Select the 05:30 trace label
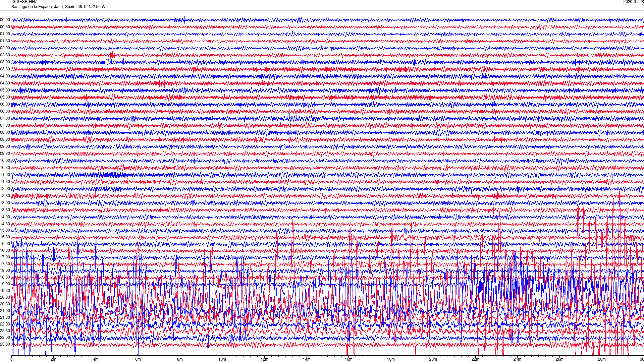Viewport: 644px width, 362px height. click(5, 97)
